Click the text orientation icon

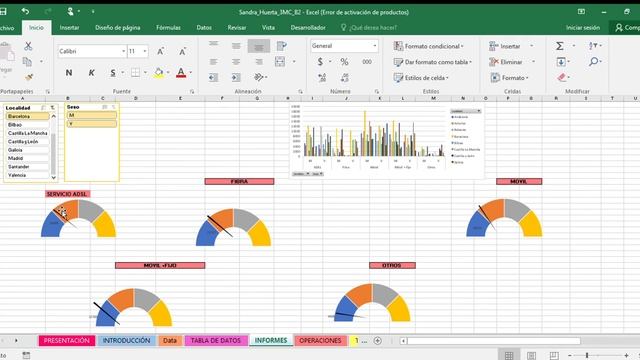(259, 77)
